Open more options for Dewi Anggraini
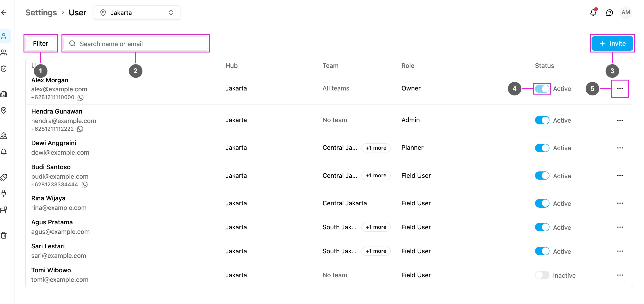 620,148
